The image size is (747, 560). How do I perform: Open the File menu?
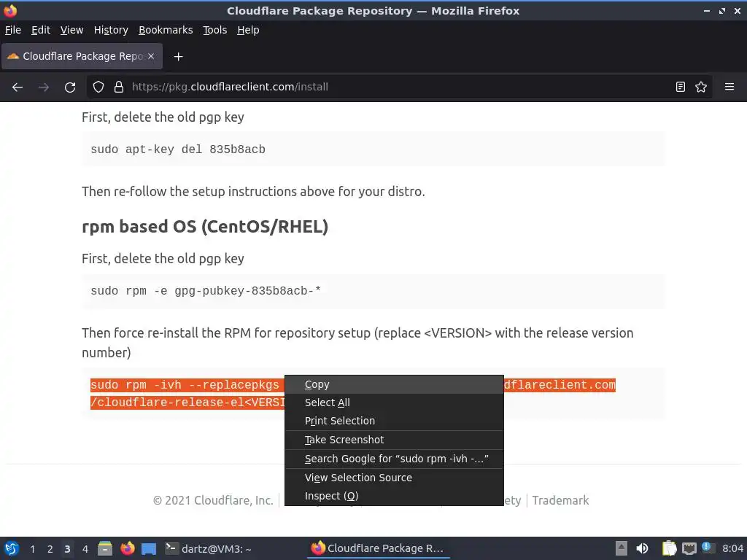[13, 30]
